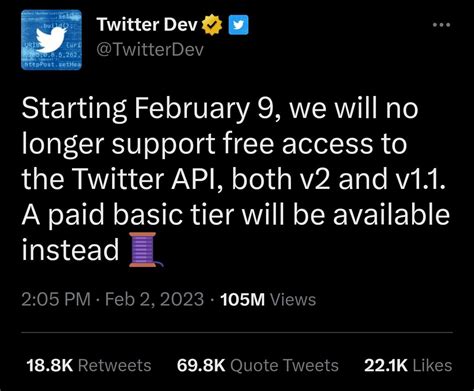The width and height of the screenshot is (474, 391).
Task: Click the Twitter Dev display name
Action: (147, 25)
